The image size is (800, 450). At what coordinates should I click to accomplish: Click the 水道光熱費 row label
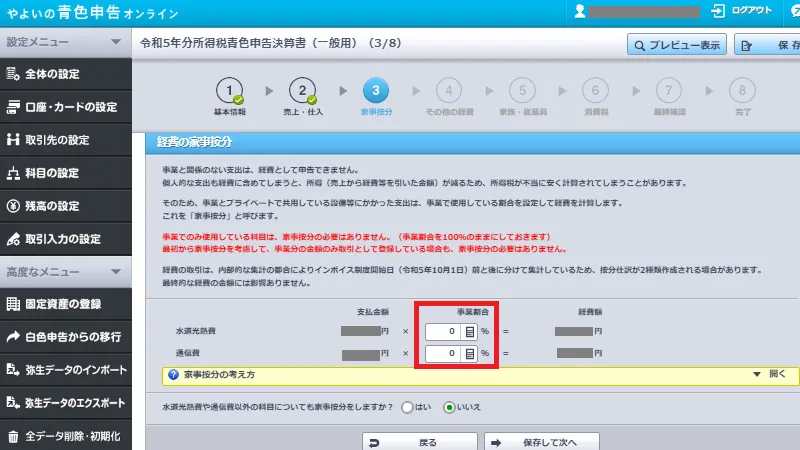click(x=196, y=331)
